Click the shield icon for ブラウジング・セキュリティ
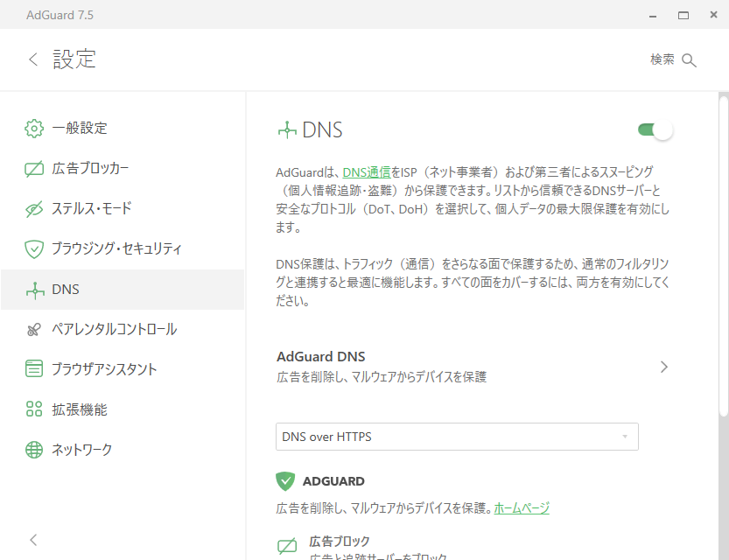This screenshot has height=560, width=729. pos(34,249)
